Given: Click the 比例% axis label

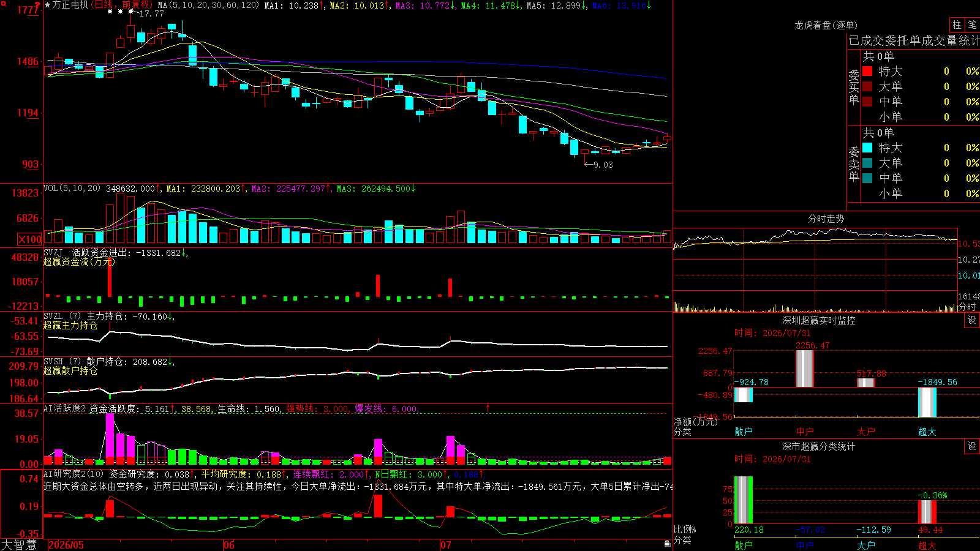Looking at the screenshot, I should 685,530.
